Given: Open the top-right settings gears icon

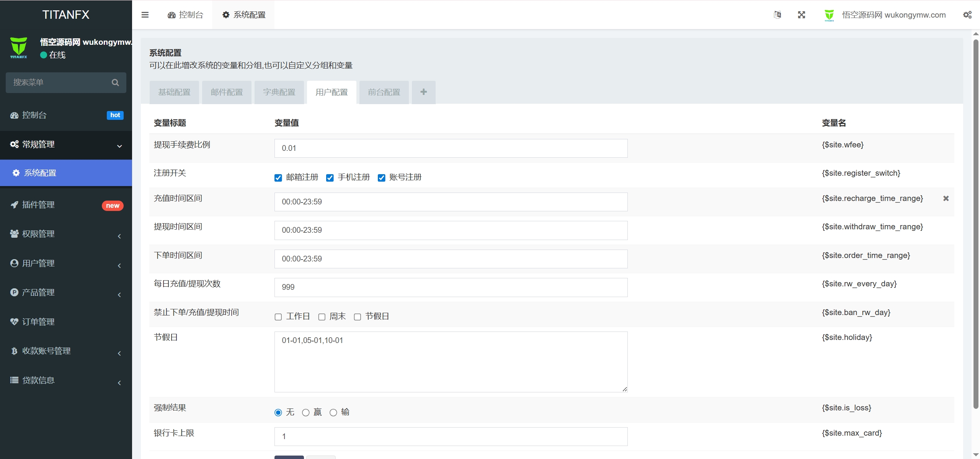Looking at the screenshot, I should pos(967,15).
